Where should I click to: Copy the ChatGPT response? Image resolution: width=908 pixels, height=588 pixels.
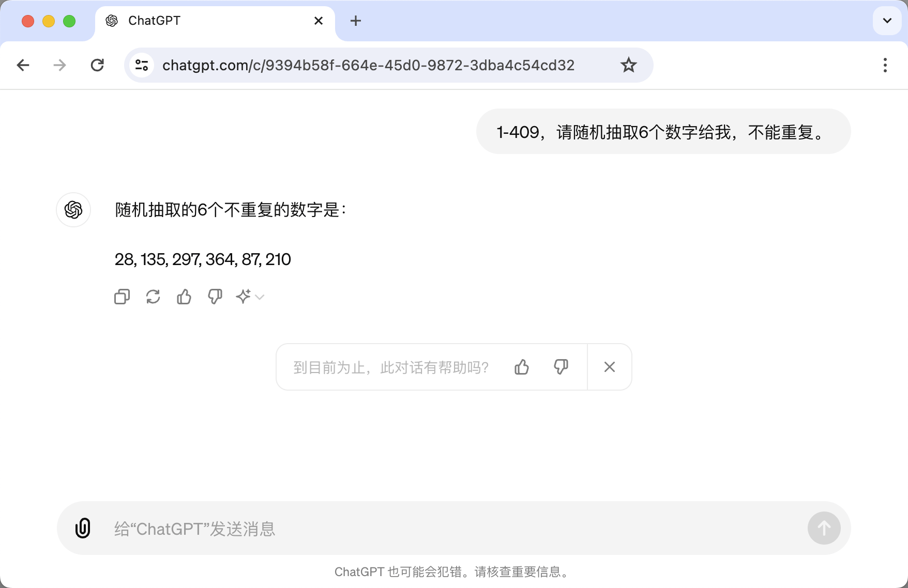pos(122,297)
